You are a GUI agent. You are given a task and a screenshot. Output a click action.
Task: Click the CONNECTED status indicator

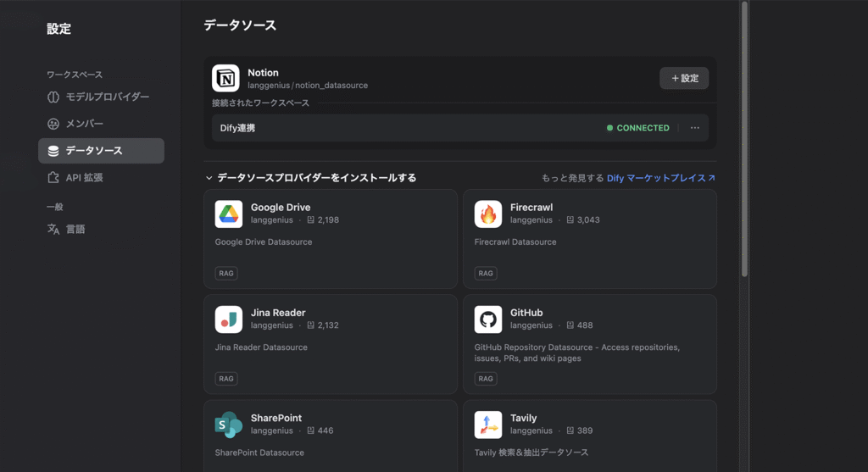pyautogui.click(x=638, y=128)
